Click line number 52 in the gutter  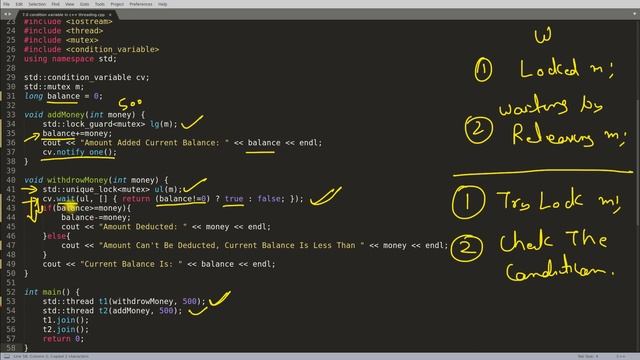[x=11, y=292]
